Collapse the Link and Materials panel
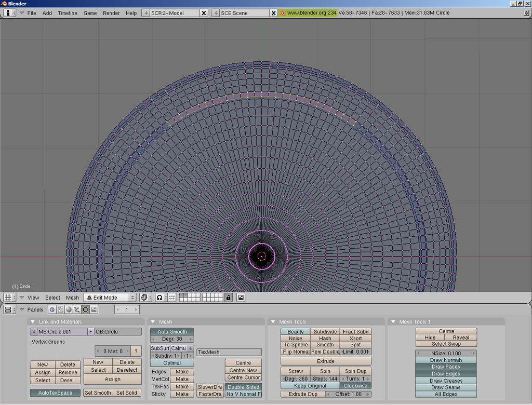Image resolution: width=532 pixels, height=405 pixels. point(33,321)
